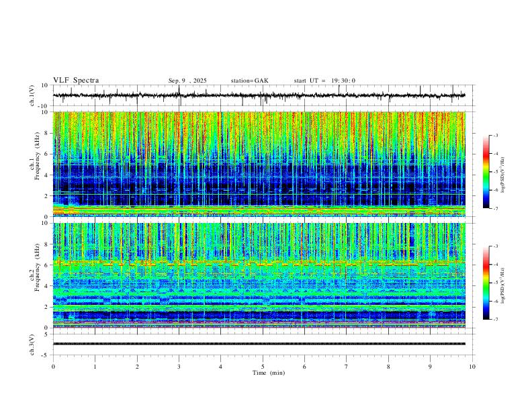Screen dimensions: 532x411
Task: Click time axis tick label '3'
Action: [x=179, y=367]
